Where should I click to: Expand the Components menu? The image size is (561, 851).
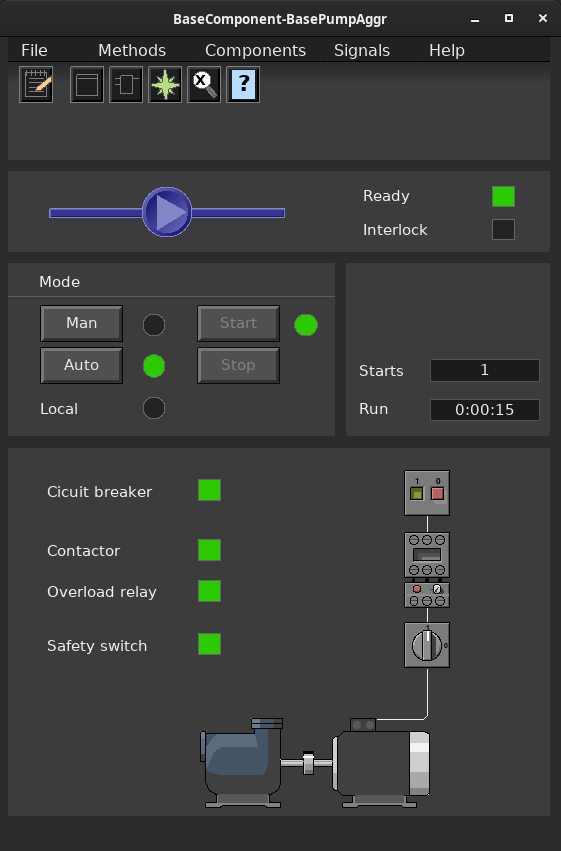(255, 50)
